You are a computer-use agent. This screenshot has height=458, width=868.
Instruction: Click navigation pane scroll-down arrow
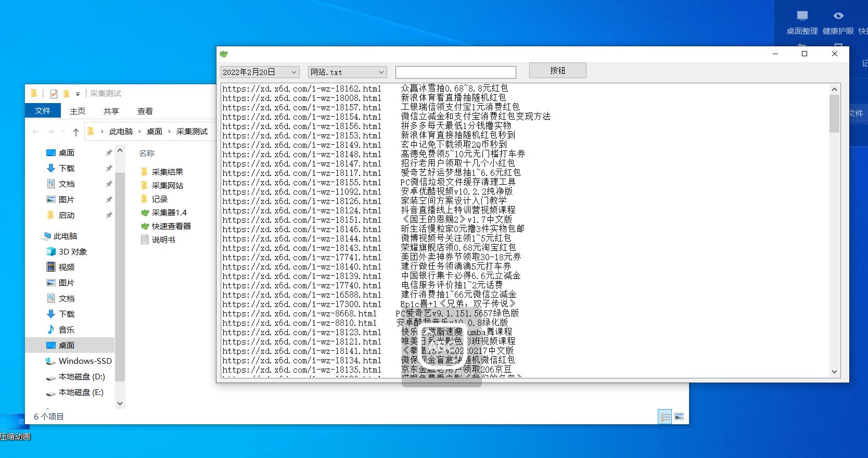click(x=120, y=403)
